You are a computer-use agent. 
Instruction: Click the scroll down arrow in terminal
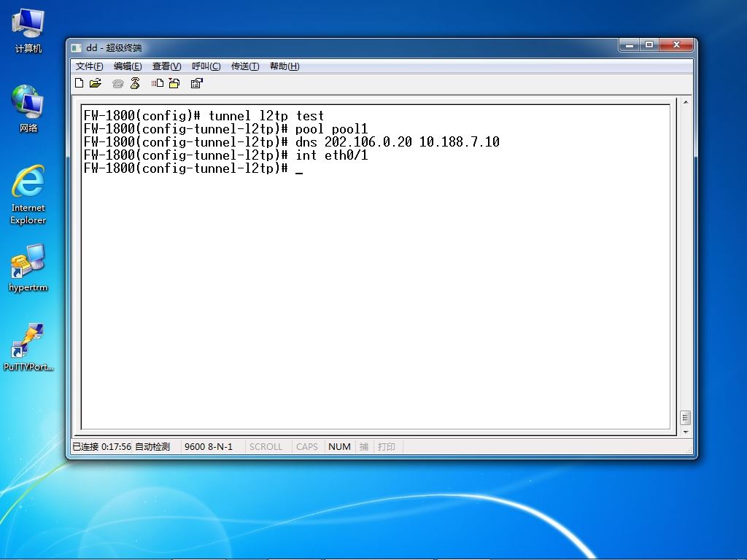[x=686, y=432]
